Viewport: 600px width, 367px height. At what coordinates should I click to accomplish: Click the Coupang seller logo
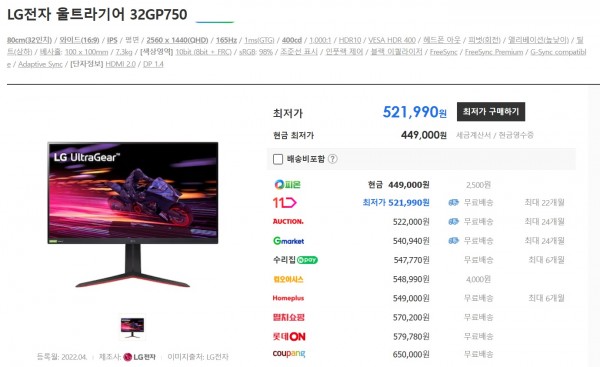click(x=289, y=354)
